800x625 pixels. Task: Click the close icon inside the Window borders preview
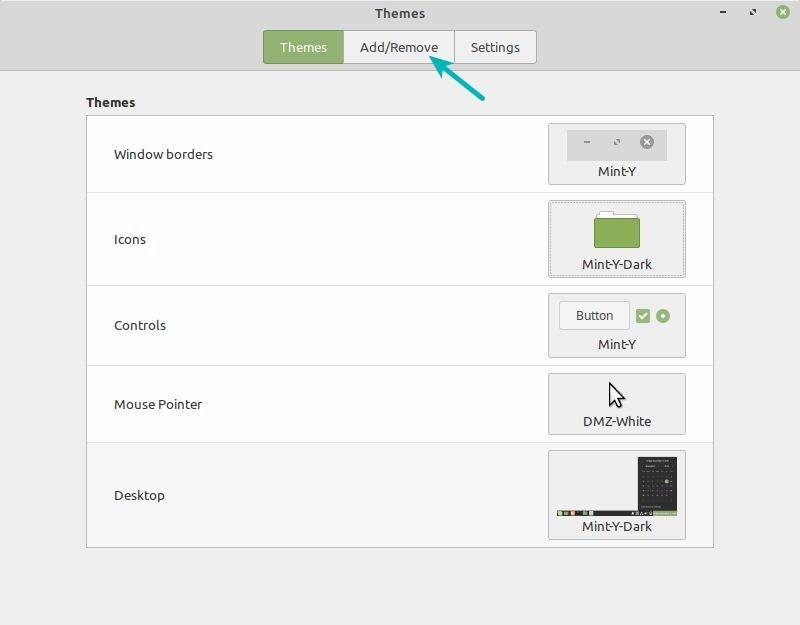[x=647, y=143]
